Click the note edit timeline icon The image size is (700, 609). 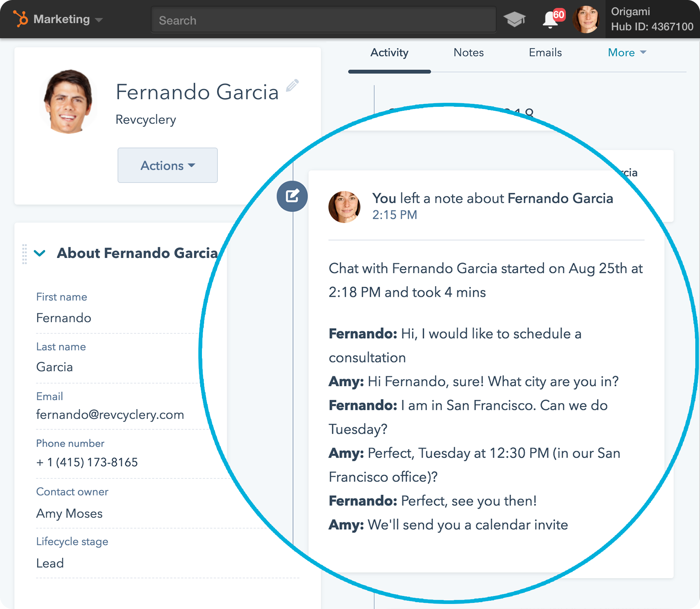point(292,196)
